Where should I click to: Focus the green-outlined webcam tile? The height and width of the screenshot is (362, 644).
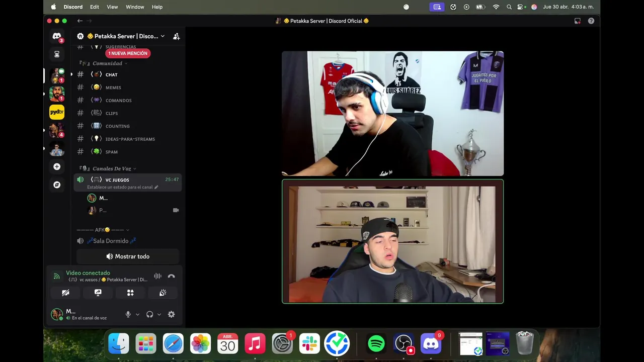[392, 241]
